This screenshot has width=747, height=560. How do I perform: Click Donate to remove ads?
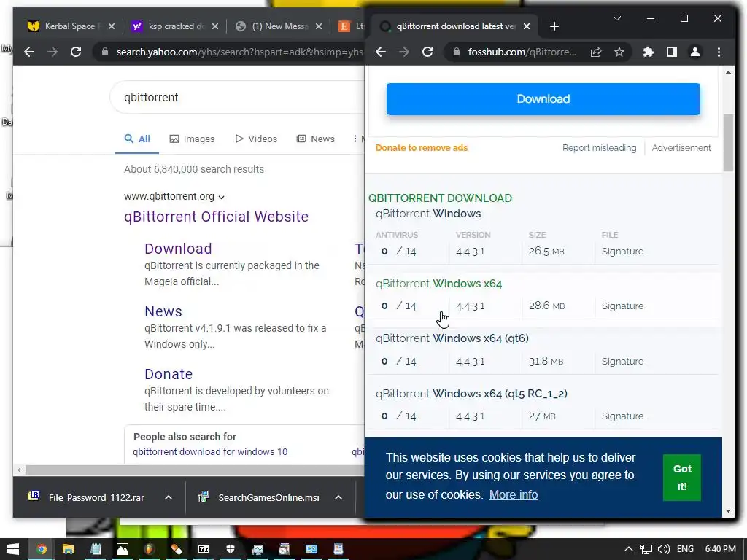click(x=421, y=148)
